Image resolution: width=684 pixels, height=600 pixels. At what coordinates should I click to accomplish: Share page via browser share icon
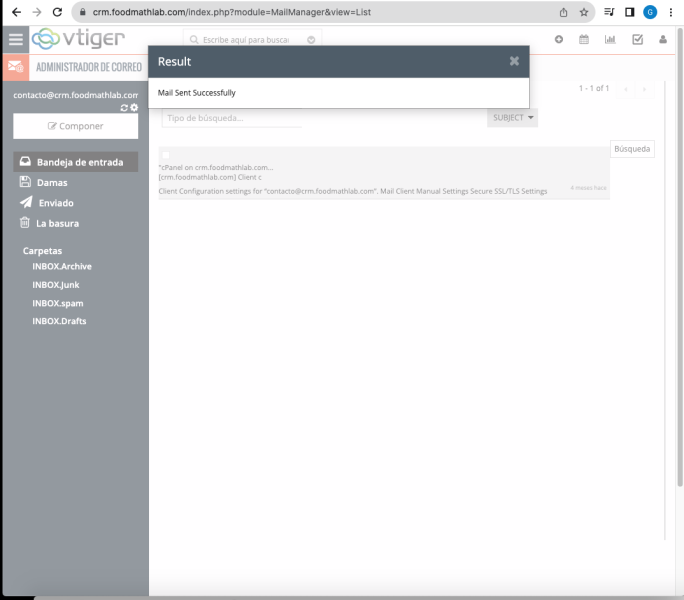point(564,12)
